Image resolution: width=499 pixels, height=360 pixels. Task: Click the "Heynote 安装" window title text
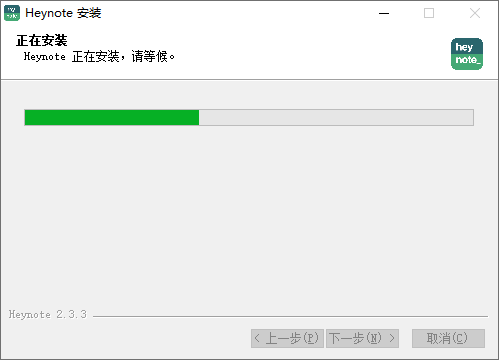[63, 13]
